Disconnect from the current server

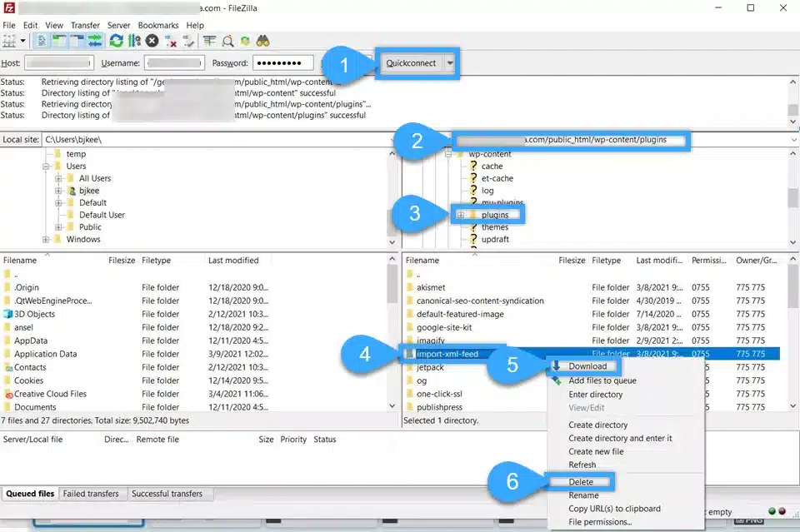pos(171,41)
